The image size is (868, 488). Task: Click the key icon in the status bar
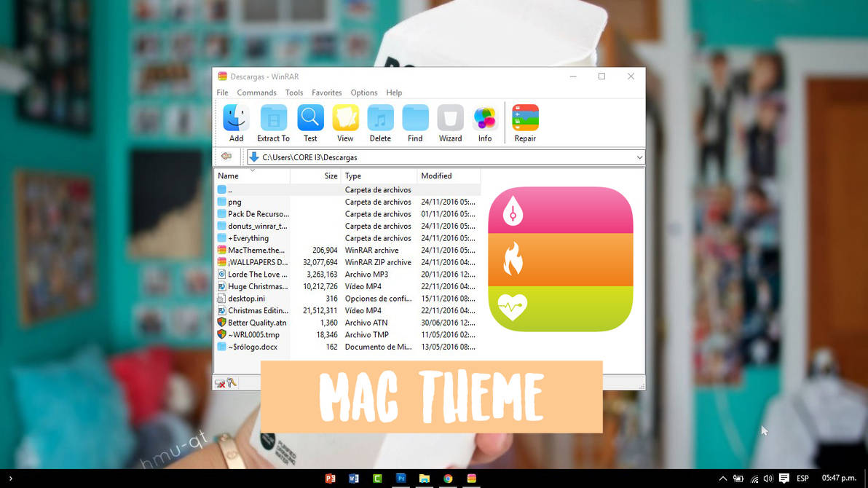click(x=232, y=382)
